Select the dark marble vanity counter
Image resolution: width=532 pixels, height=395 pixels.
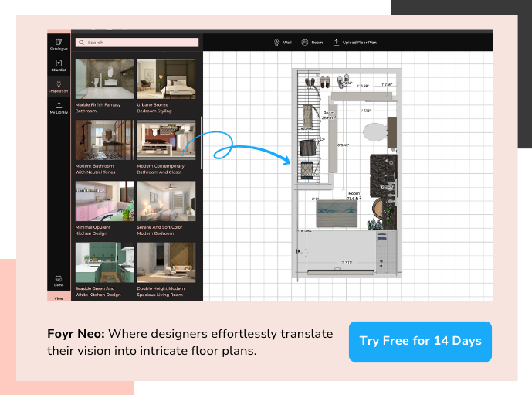tap(384, 175)
